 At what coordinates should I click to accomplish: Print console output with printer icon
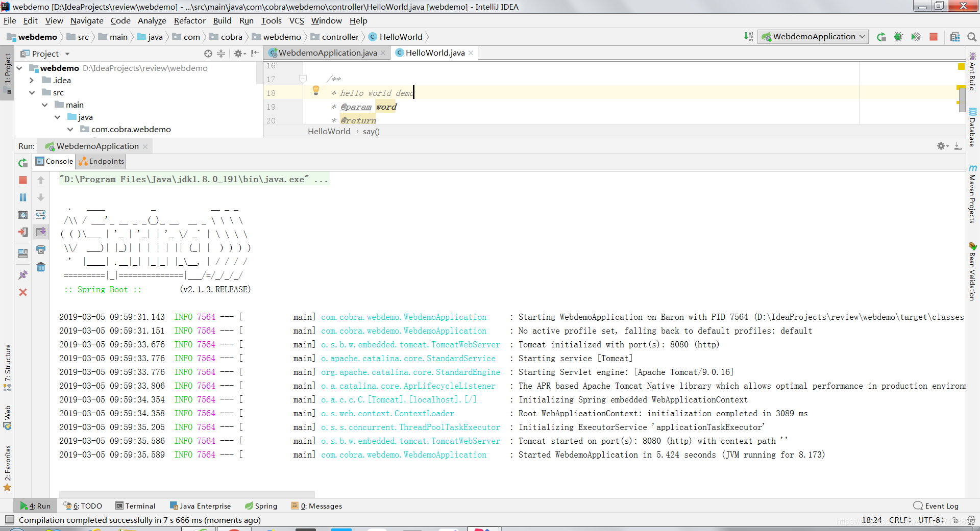pyautogui.click(x=41, y=249)
